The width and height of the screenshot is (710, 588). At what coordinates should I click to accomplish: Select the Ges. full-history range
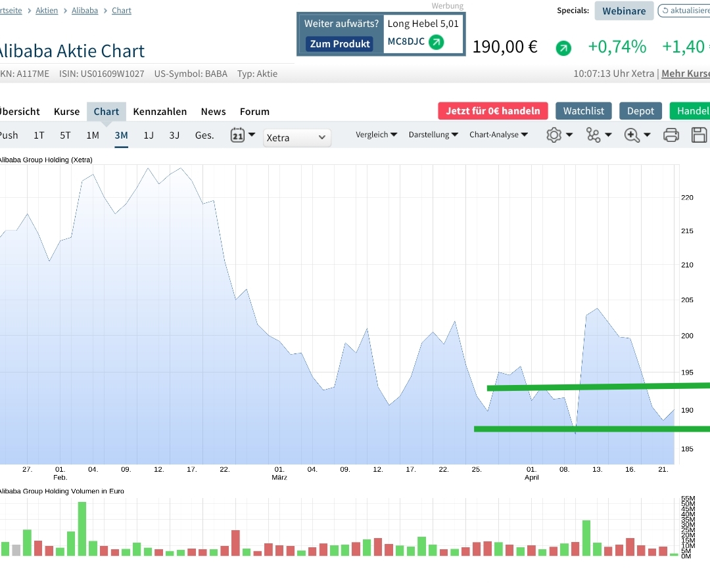click(204, 135)
